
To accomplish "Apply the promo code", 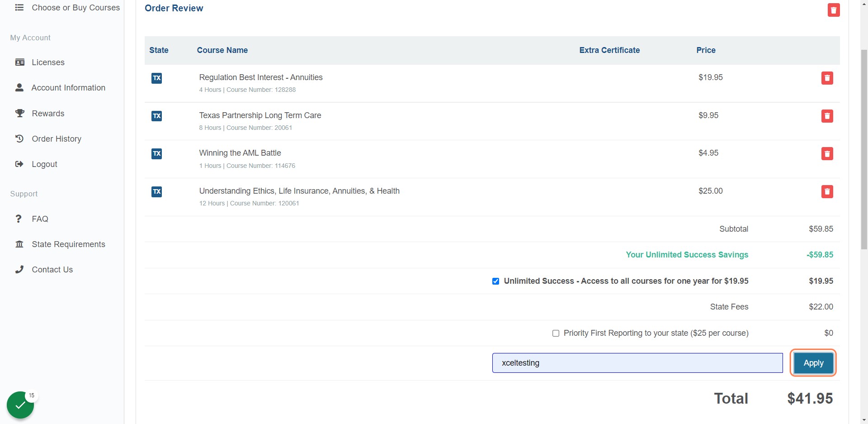I will tap(813, 363).
